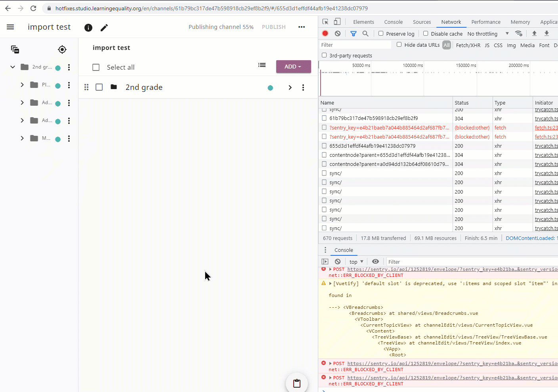
Task: Reload the browser page
Action: coord(33,8)
